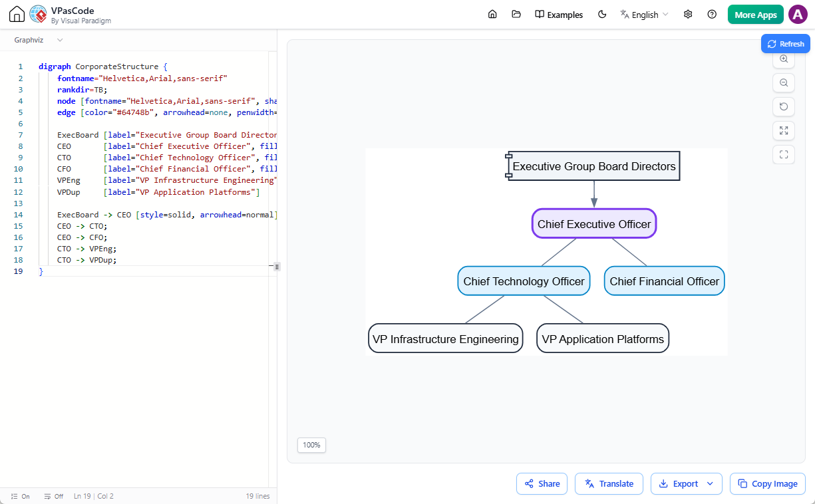
Task: Click the 'ExecBoard -> CEO' code line
Action: tap(167, 215)
